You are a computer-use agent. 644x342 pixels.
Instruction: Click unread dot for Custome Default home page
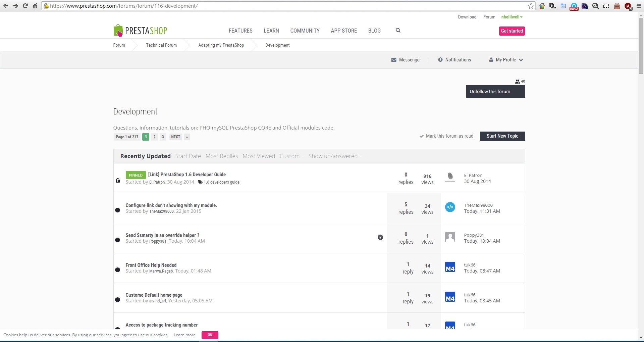(117, 300)
